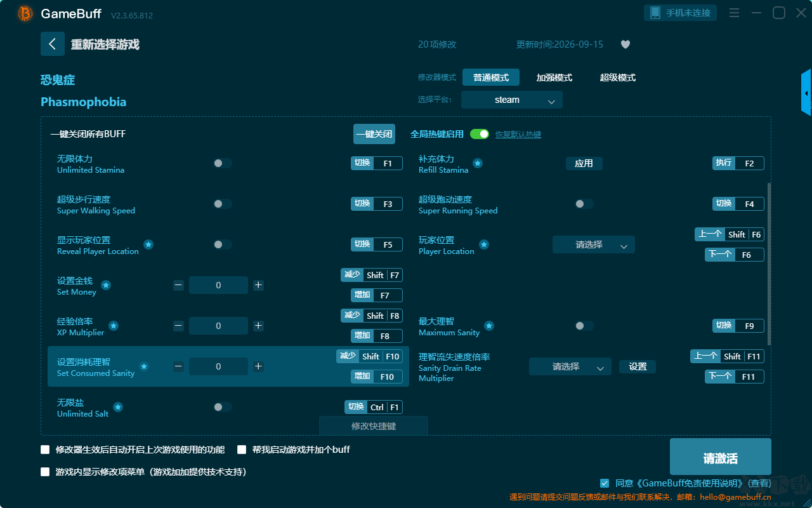Toggle Super Running Speed switch
Viewport: 812px width, 508px height.
[x=584, y=204]
